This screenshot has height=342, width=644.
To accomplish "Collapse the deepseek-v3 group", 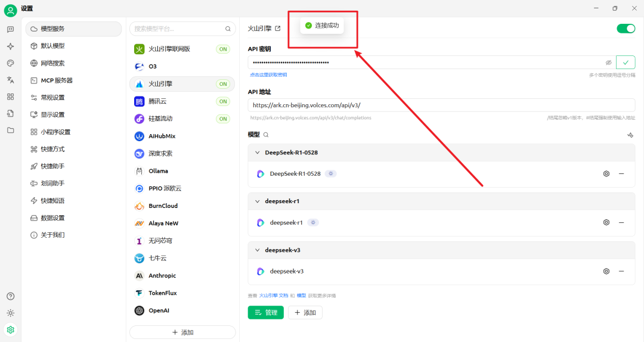I will (257, 250).
